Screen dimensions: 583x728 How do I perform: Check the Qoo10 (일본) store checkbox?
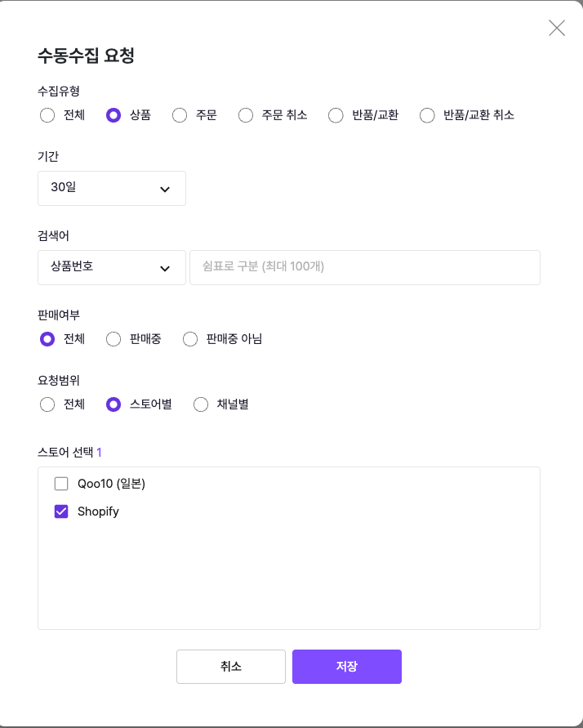61,484
